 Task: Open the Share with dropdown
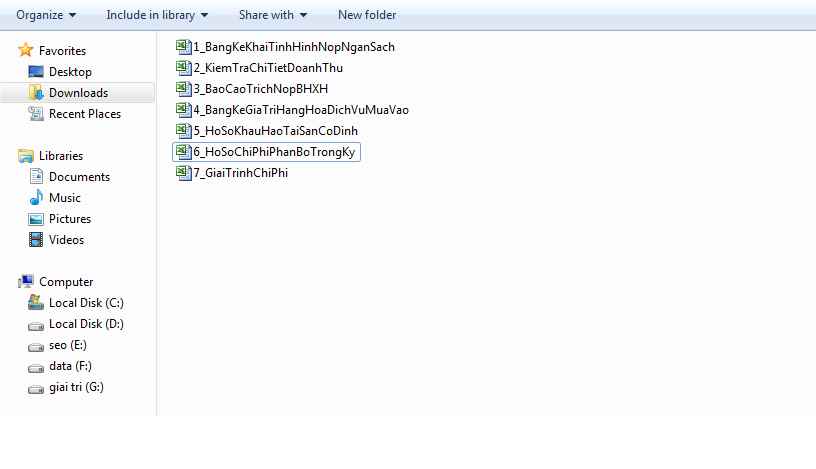click(273, 15)
